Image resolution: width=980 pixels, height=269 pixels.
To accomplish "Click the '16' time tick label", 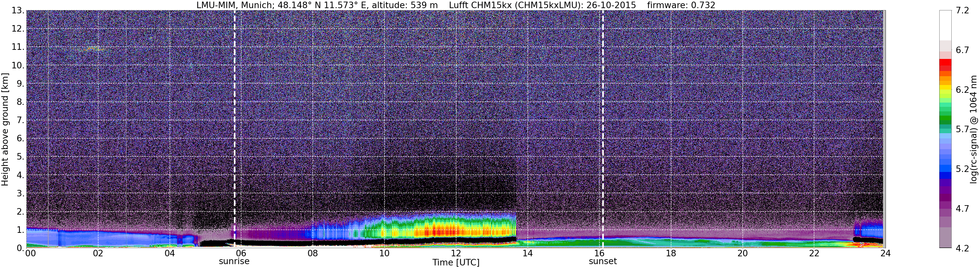I will (x=599, y=253).
